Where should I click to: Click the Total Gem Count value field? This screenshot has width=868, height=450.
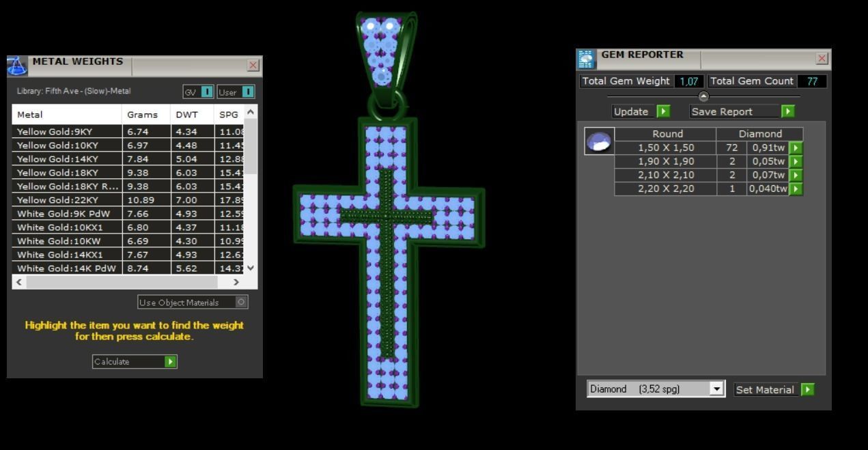point(812,81)
